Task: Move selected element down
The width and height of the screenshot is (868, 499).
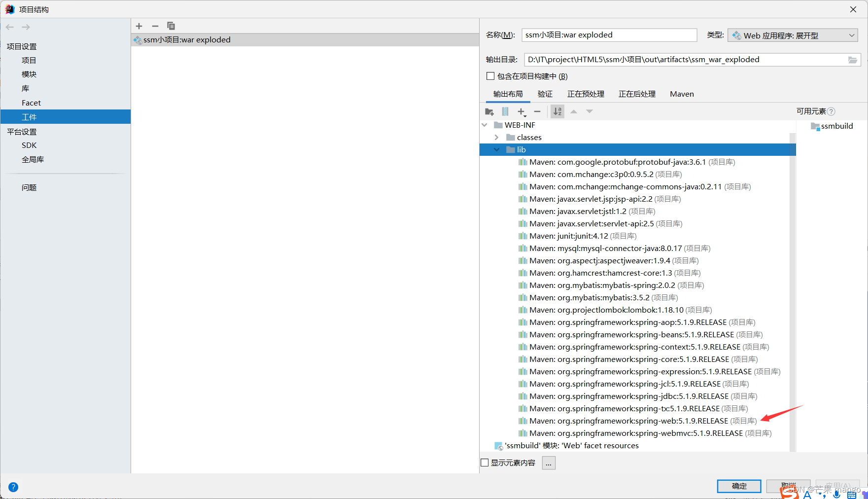Action: [590, 112]
